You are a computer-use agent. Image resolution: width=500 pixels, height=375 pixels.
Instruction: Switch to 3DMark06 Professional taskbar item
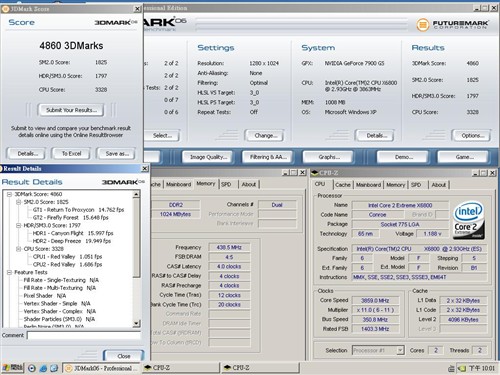click(x=101, y=368)
